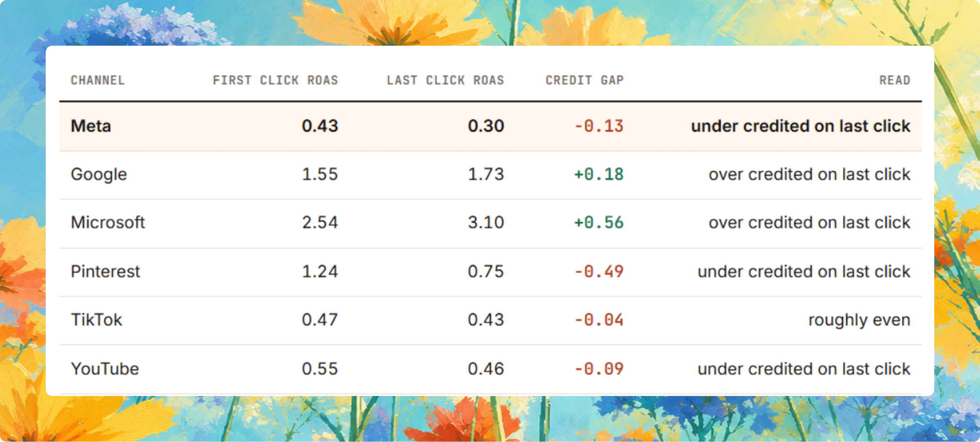Click Google's over credited on last click
This screenshot has width=980, height=442.
pos(810,175)
